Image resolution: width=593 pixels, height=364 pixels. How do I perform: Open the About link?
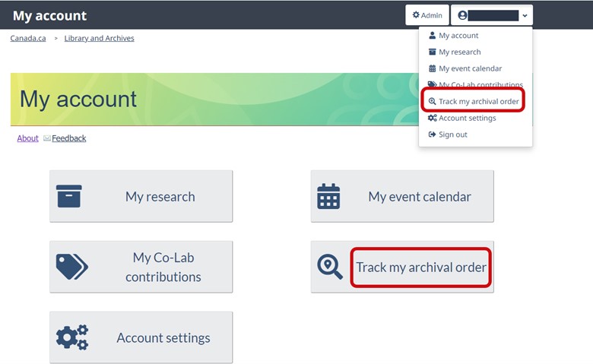28,138
